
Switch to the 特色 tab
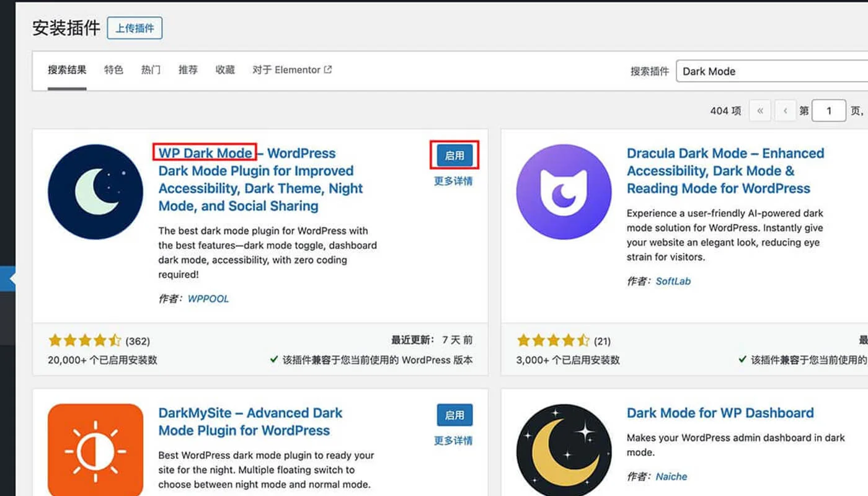point(113,69)
